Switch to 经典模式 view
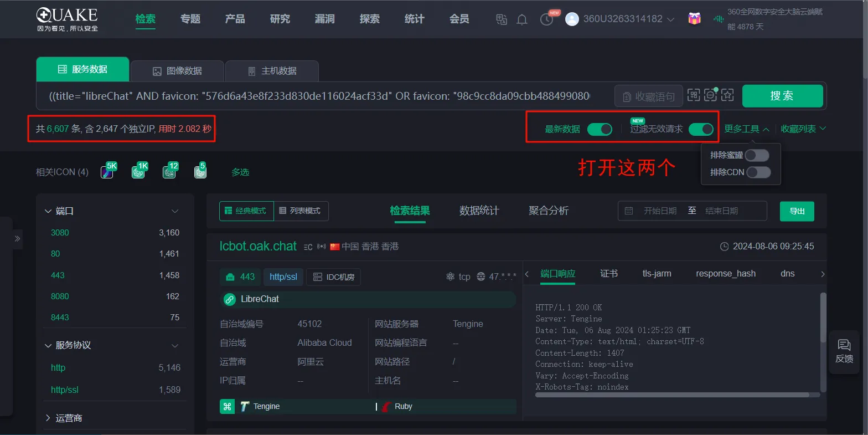 (246, 211)
